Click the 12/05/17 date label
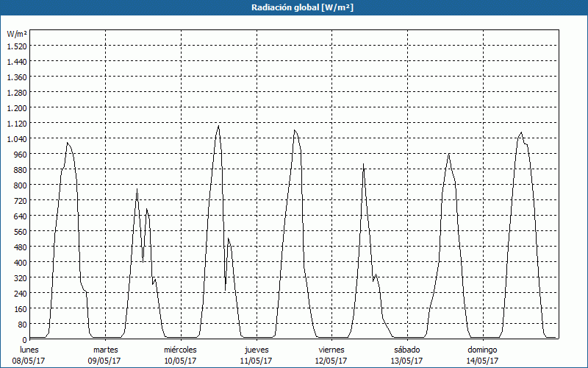 (x=331, y=361)
